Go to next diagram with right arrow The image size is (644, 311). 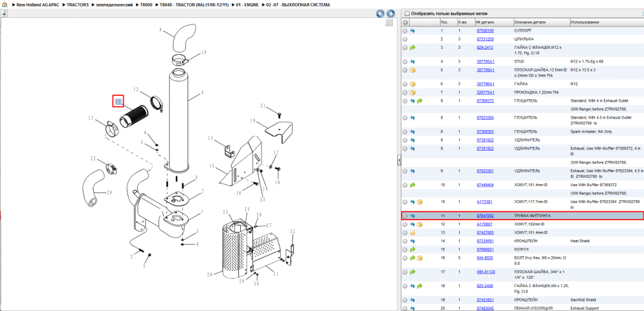point(391,14)
